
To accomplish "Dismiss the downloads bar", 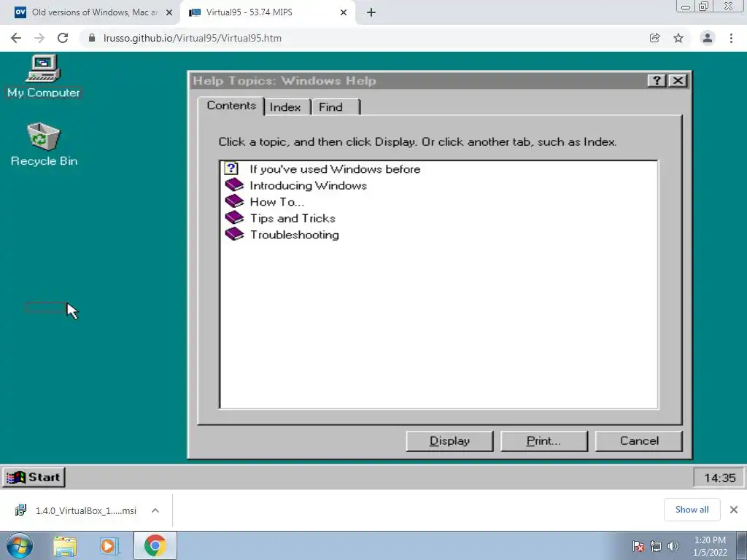I will point(734,510).
